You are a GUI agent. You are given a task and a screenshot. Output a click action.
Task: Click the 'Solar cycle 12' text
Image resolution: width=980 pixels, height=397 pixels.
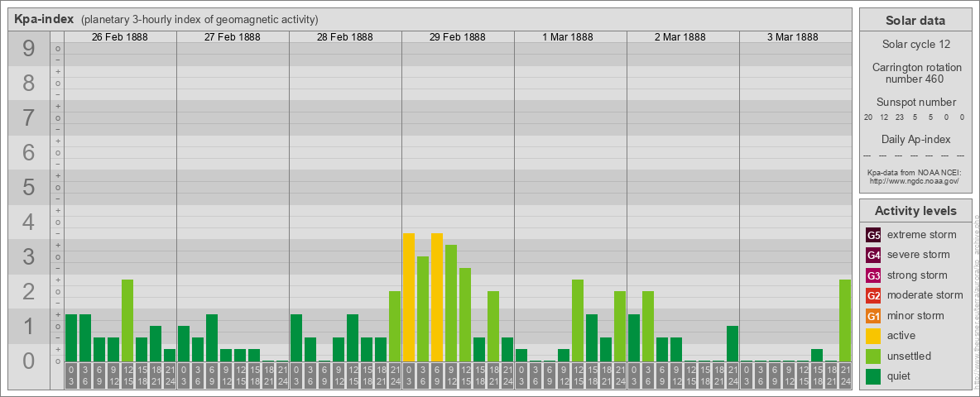tap(915, 45)
